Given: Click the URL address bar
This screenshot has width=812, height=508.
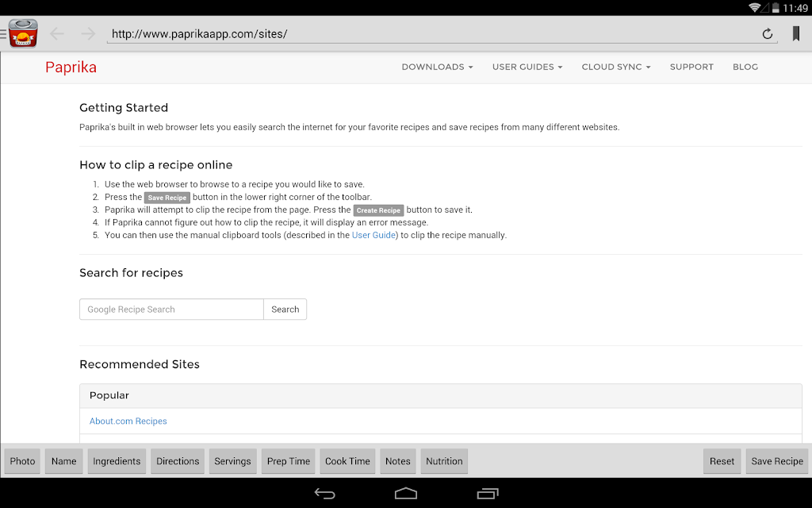Looking at the screenshot, I should coord(442,33).
